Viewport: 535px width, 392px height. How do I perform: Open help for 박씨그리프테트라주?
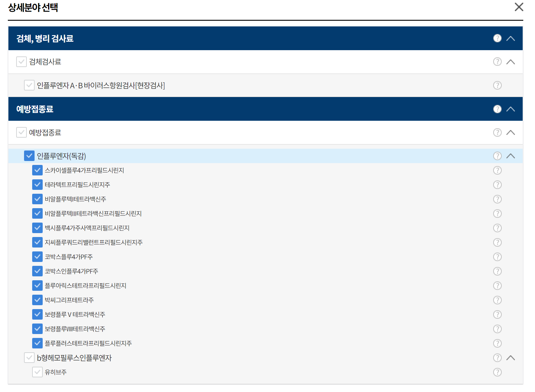coord(497,300)
